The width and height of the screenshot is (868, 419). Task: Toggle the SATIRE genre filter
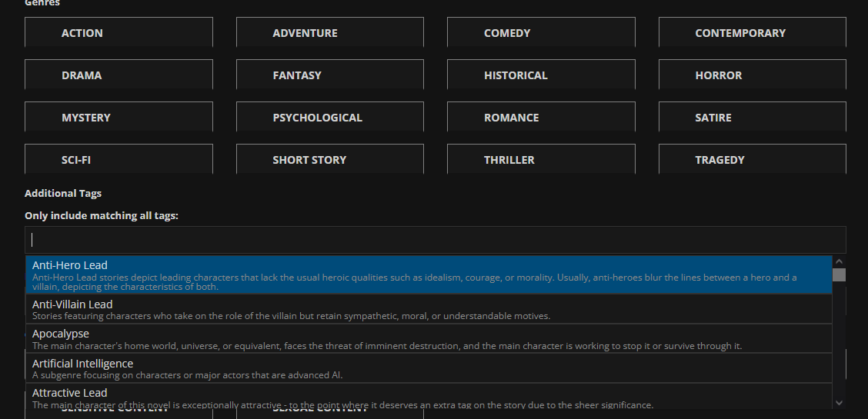pos(753,117)
